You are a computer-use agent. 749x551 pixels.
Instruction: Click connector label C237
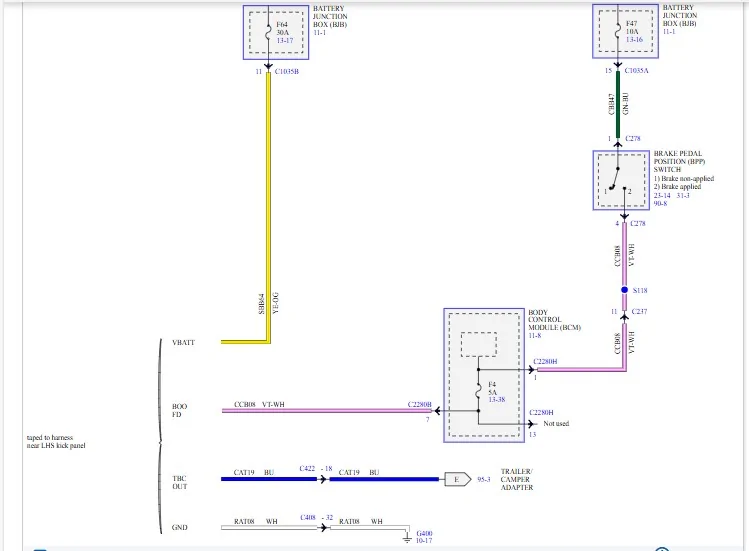click(x=639, y=312)
